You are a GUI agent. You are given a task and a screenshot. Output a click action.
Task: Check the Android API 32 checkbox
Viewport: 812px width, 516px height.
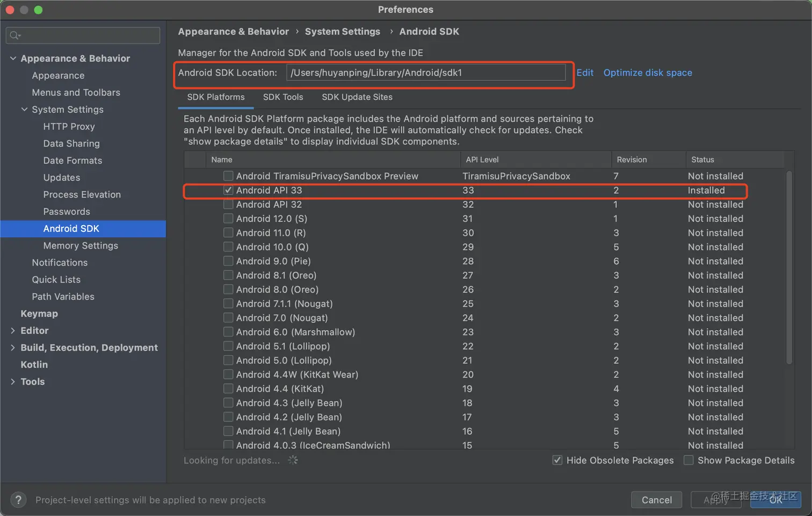pyautogui.click(x=228, y=205)
